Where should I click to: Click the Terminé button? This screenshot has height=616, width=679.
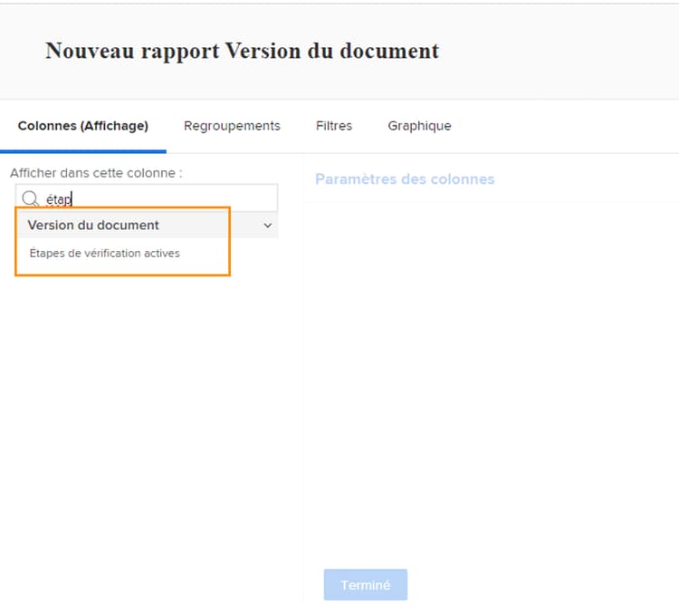(x=366, y=585)
